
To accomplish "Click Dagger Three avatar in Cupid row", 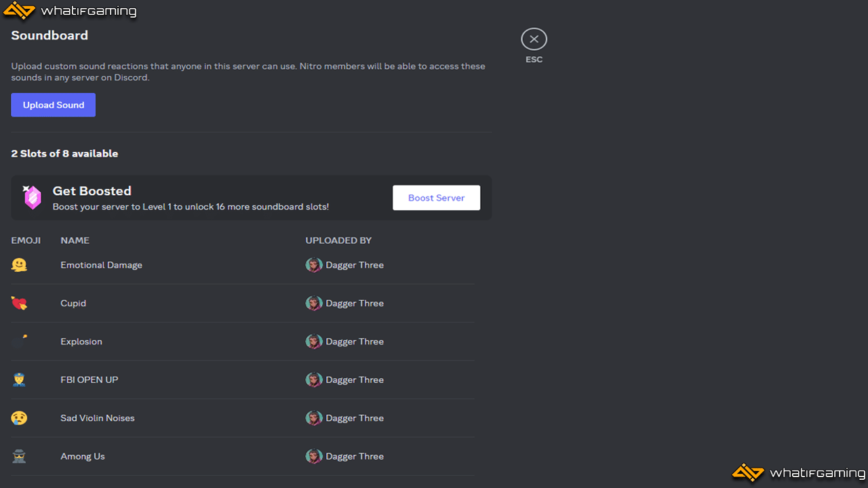I will (x=313, y=303).
